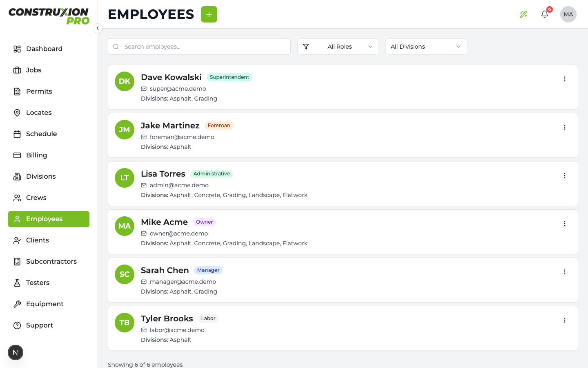Click the DK avatar for Dave Kowalski

click(x=125, y=81)
